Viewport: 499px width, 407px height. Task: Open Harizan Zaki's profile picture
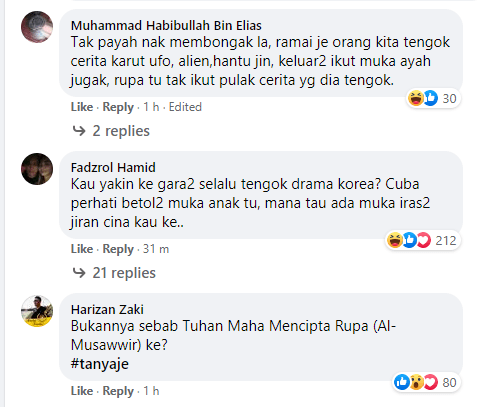click(37, 311)
